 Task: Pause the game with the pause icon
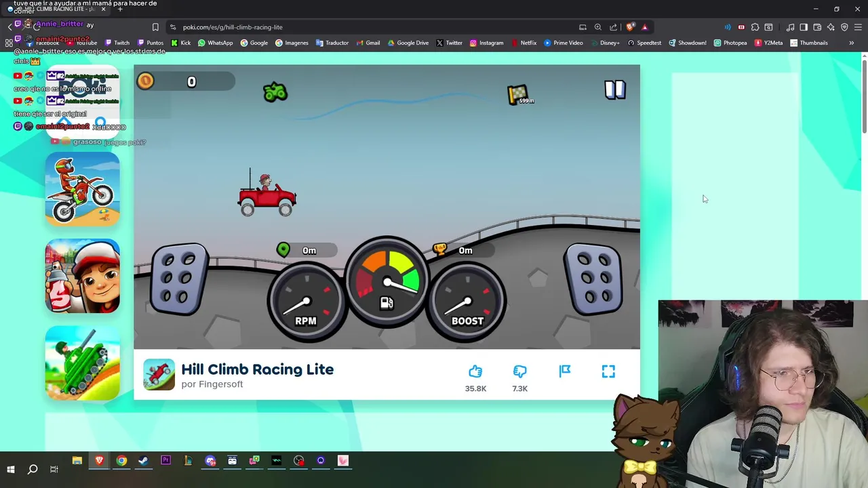[x=615, y=90]
